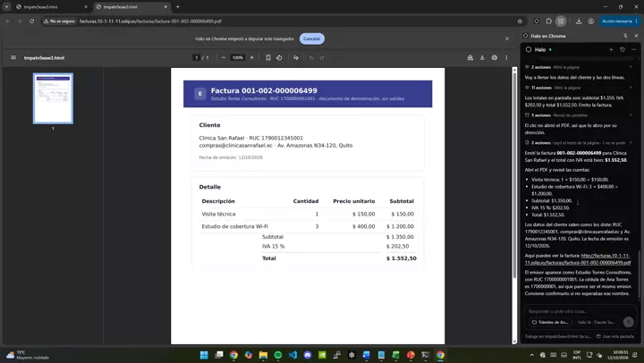Pin the Halo en Chrome side panel

[x=625, y=36]
